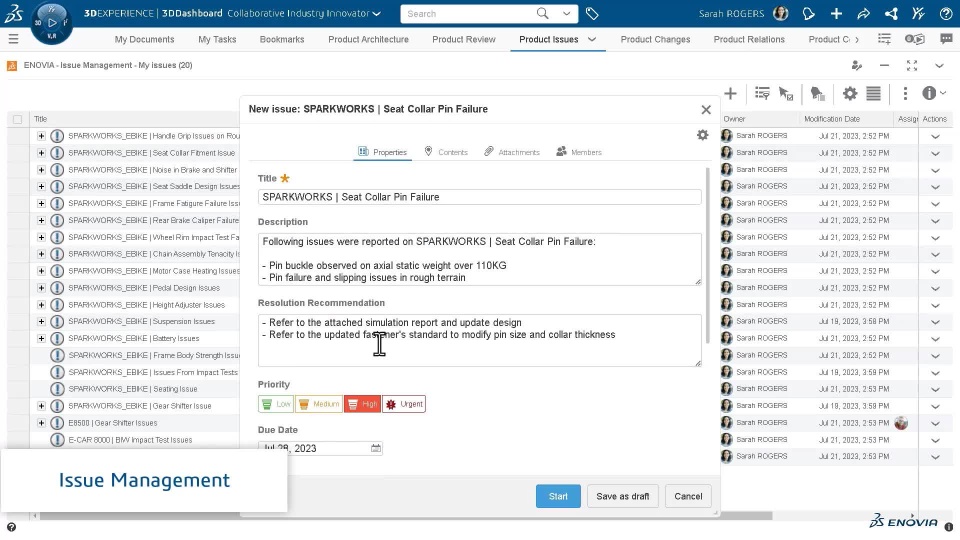960x540 pixels.
Task: Click Sarah ROGERS name in header
Action: click(731, 13)
